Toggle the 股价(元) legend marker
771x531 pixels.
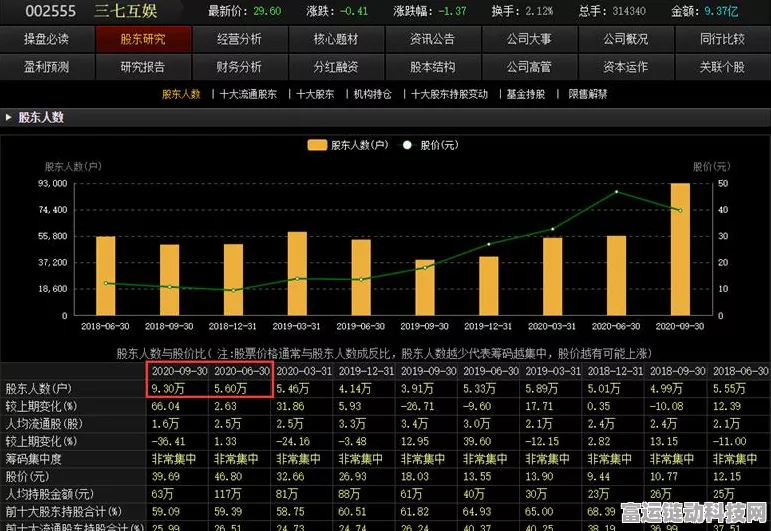pyautogui.click(x=407, y=145)
